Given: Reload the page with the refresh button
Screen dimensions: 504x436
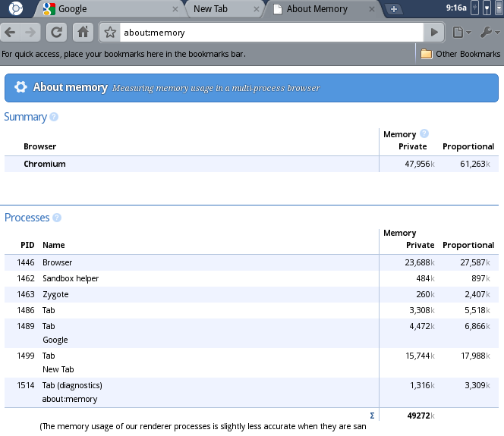Looking at the screenshot, I should [57, 32].
